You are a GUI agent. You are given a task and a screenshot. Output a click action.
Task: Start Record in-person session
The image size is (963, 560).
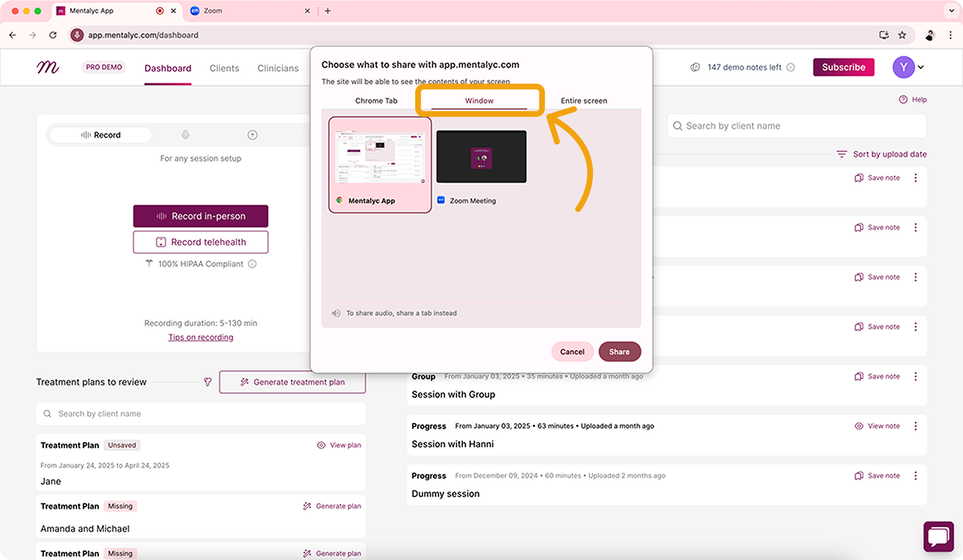coord(201,216)
